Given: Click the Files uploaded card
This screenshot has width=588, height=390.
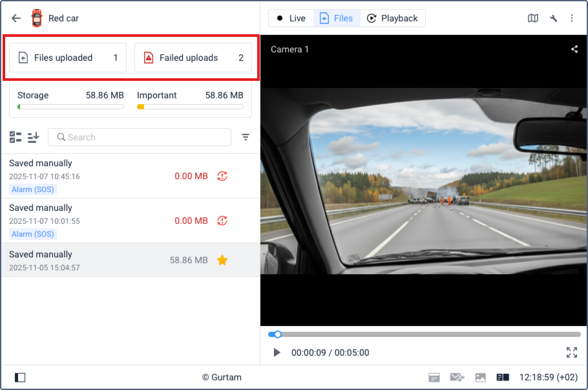Looking at the screenshot, I should point(68,58).
